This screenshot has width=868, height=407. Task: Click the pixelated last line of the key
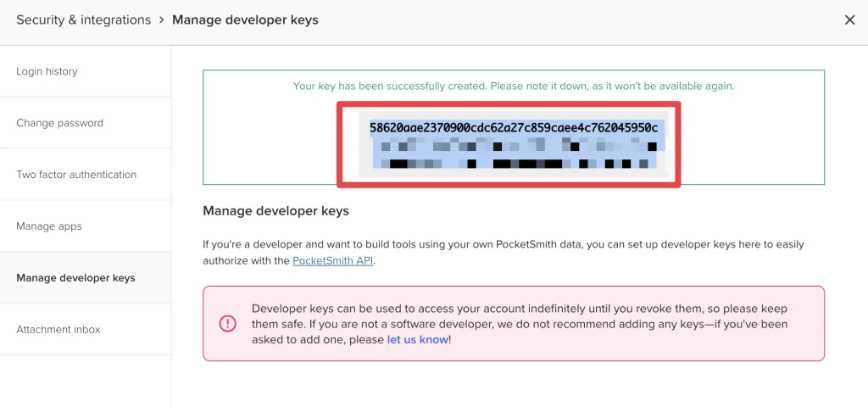(513, 164)
